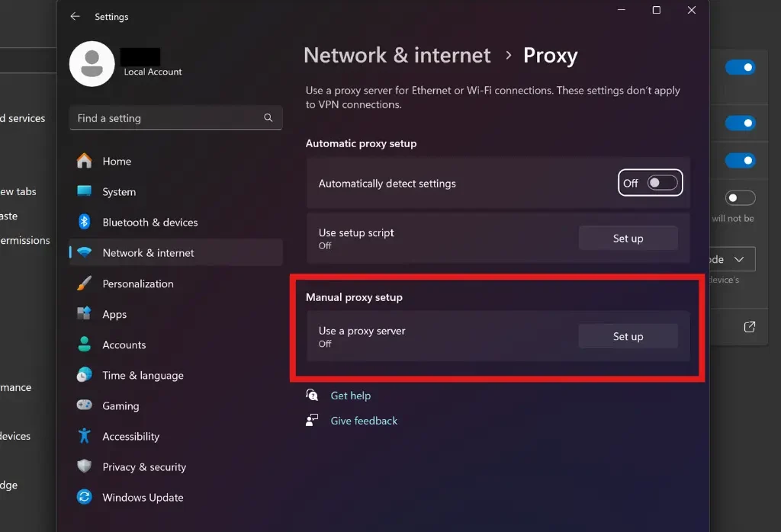Open Windows Update sync icon
Viewport: 781px width, 532px height.
tap(84, 497)
